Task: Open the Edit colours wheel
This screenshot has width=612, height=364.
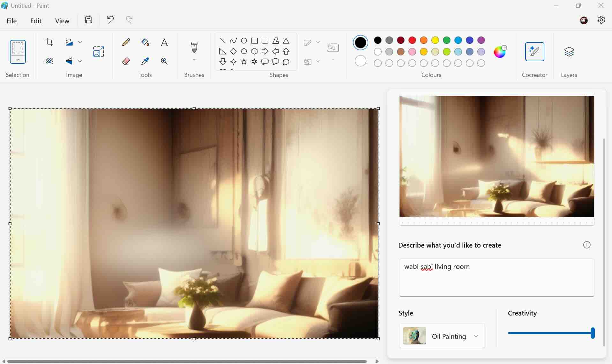Action: point(500,51)
